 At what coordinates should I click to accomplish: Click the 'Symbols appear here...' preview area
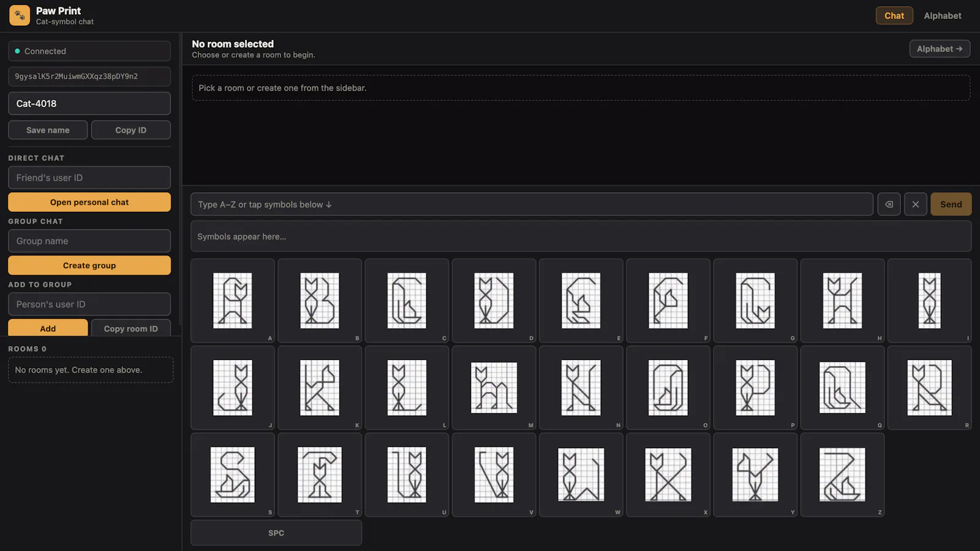click(581, 236)
